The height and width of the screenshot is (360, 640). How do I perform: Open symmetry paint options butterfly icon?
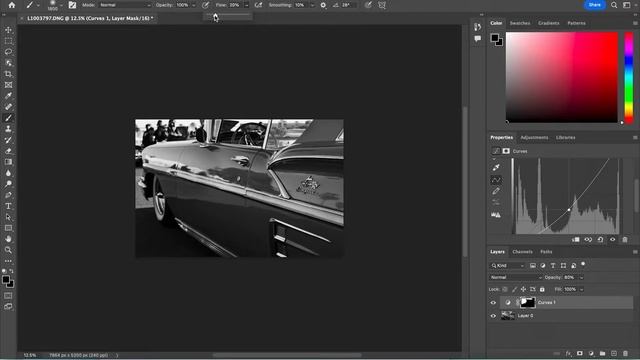[382, 5]
